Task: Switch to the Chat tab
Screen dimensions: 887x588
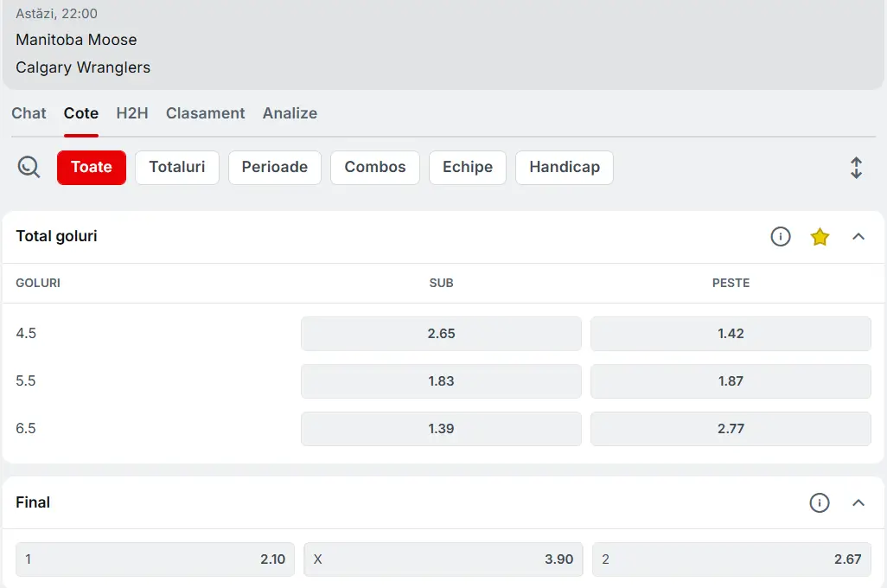Action: pyautogui.click(x=29, y=113)
